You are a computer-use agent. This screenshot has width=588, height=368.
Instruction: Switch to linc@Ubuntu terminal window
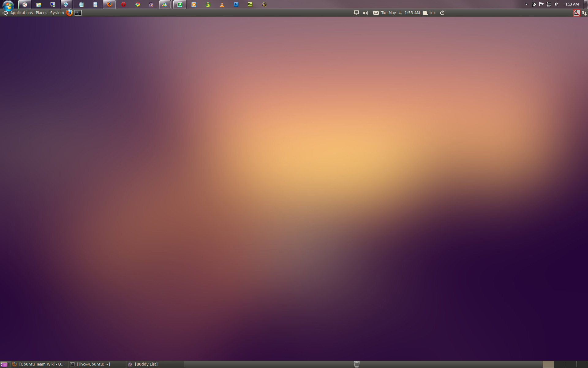point(97,364)
